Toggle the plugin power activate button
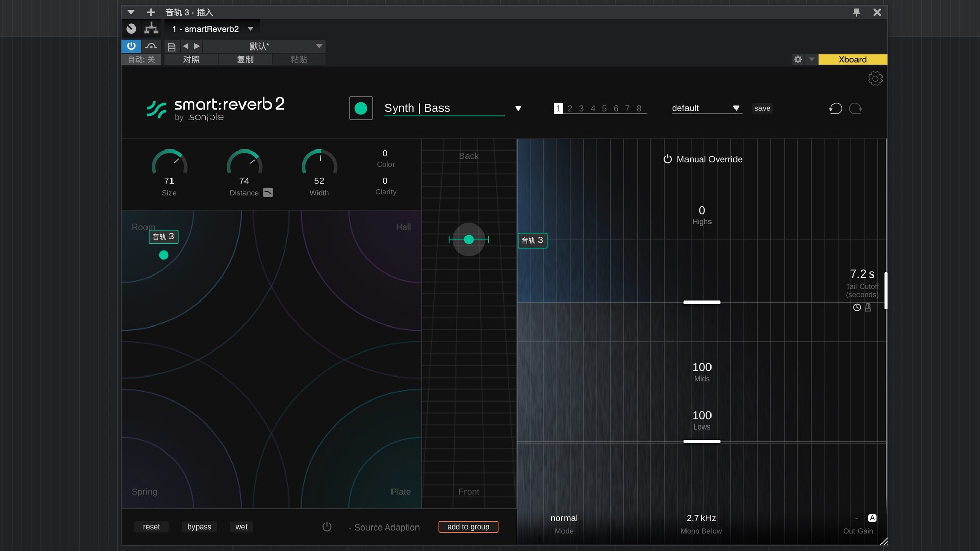 tap(131, 46)
